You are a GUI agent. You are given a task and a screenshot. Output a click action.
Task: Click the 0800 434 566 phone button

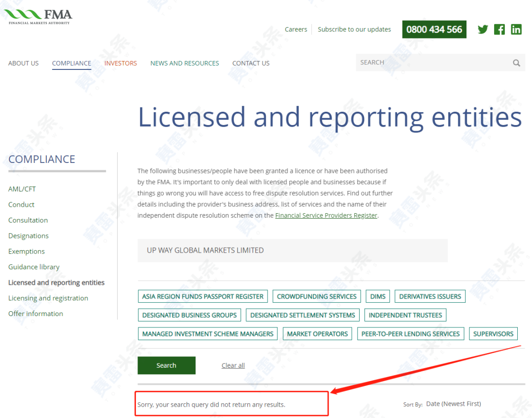point(434,30)
